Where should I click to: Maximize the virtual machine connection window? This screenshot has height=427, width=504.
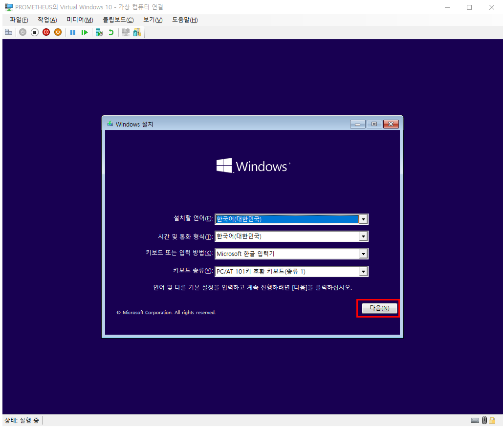(x=469, y=7)
